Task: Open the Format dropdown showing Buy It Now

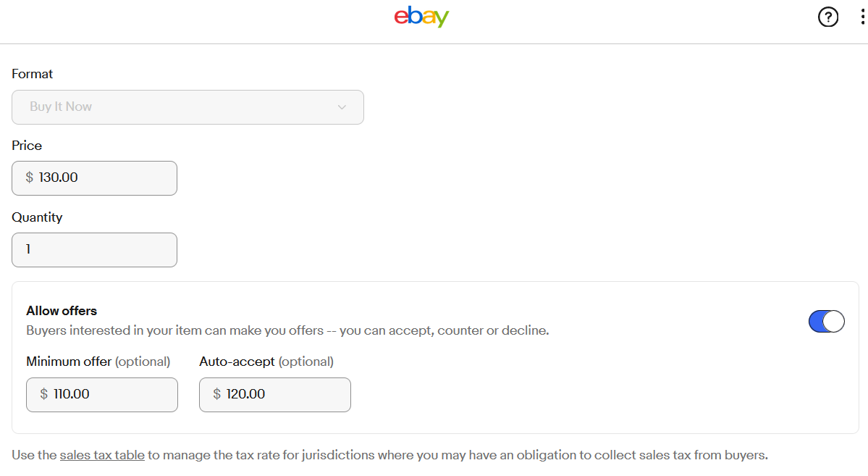Action: pos(187,107)
